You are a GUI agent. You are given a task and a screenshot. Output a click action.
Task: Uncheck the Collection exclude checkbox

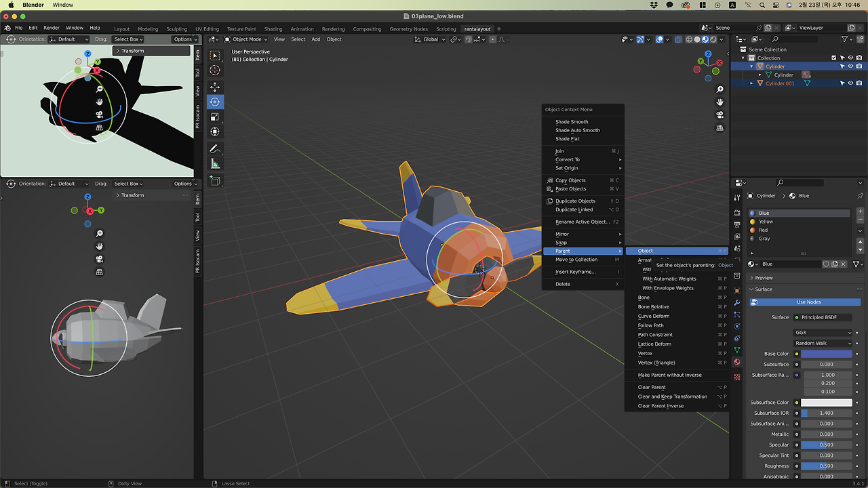point(834,58)
